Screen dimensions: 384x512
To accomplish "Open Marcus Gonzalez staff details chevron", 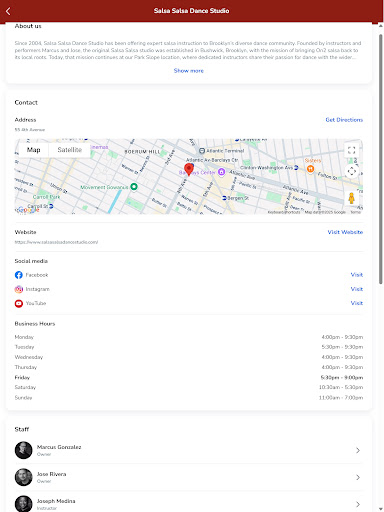I will point(358,450).
